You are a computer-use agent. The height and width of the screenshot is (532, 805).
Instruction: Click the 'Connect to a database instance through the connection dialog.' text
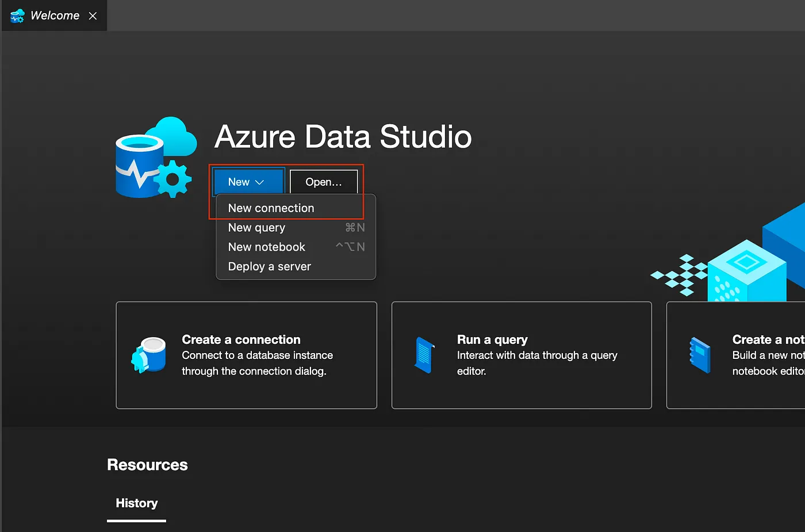pos(257,363)
